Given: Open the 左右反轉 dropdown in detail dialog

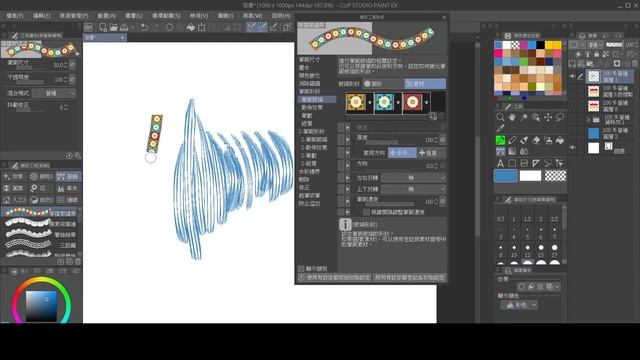Looking at the screenshot, I should pyautogui.click(x=413, y=178).
